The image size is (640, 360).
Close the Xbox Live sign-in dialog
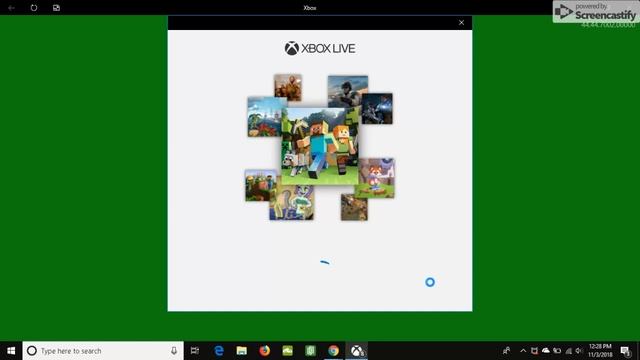[461, 22]
